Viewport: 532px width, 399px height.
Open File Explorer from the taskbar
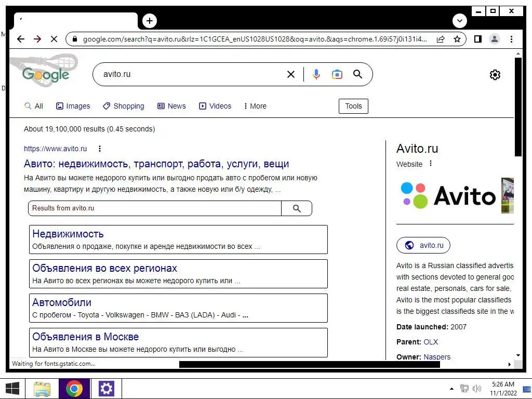coord(42,389)
